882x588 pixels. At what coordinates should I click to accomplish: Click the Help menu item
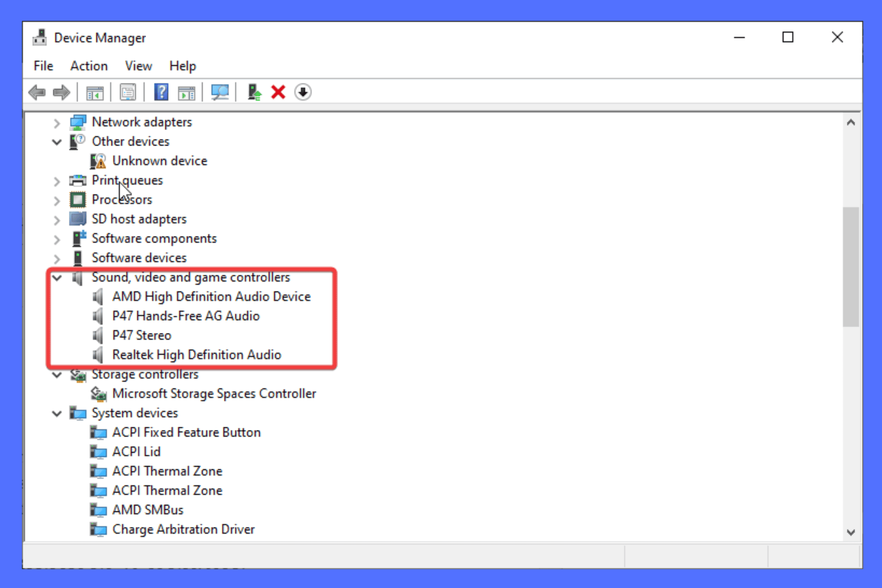click(182, 66)
